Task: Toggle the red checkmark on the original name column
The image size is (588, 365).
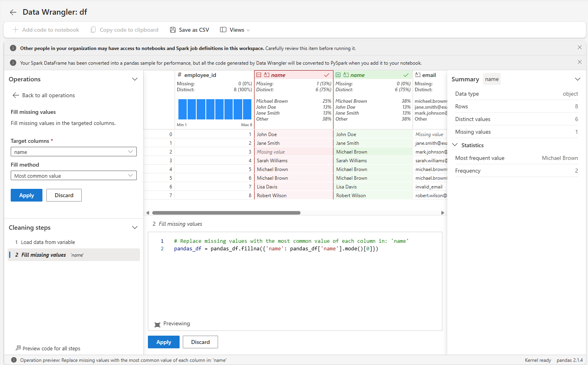Action: tap(327, 75)
